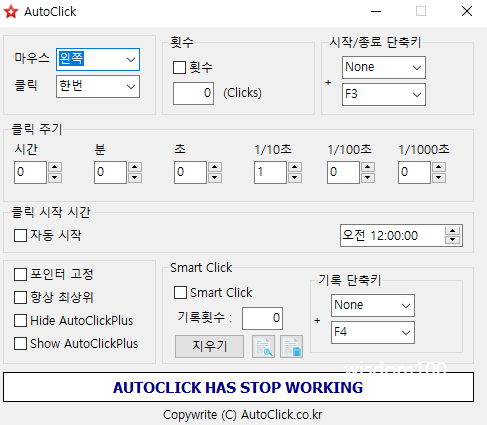This screenshot has width=487, height=425.
Task: Increase the 1/100초 spinner value
Action: click(368, 167)
